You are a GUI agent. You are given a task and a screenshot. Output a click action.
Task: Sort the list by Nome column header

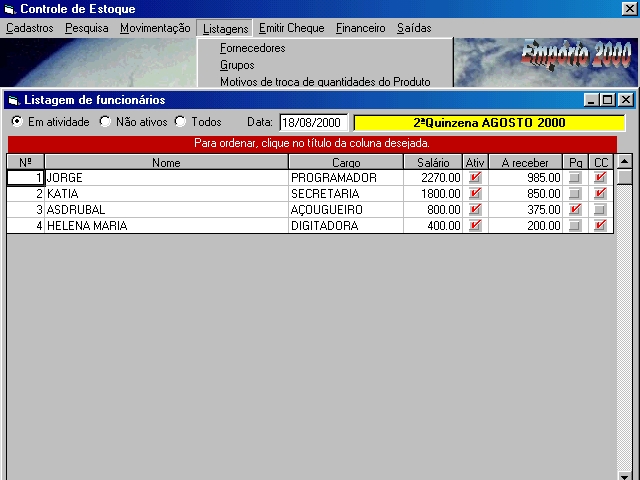click(x=166, y=162)
